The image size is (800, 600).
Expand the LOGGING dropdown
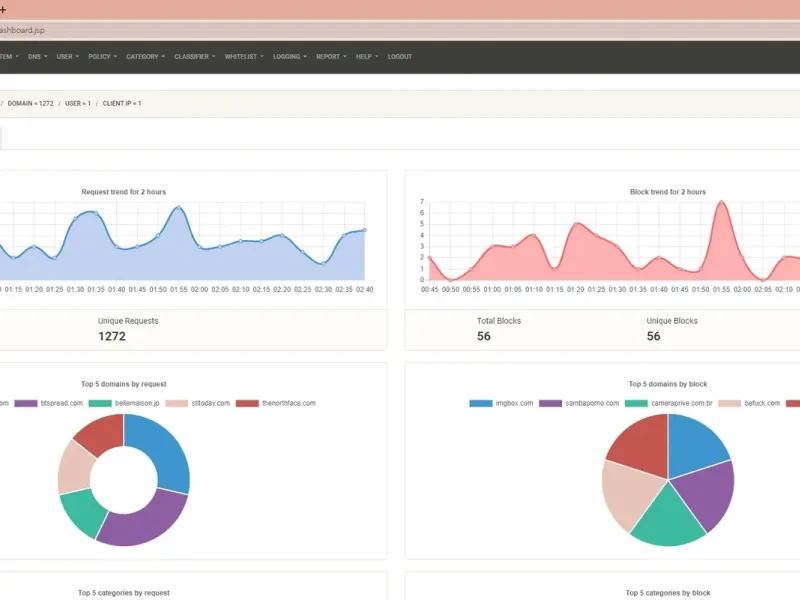coord(289,57)
